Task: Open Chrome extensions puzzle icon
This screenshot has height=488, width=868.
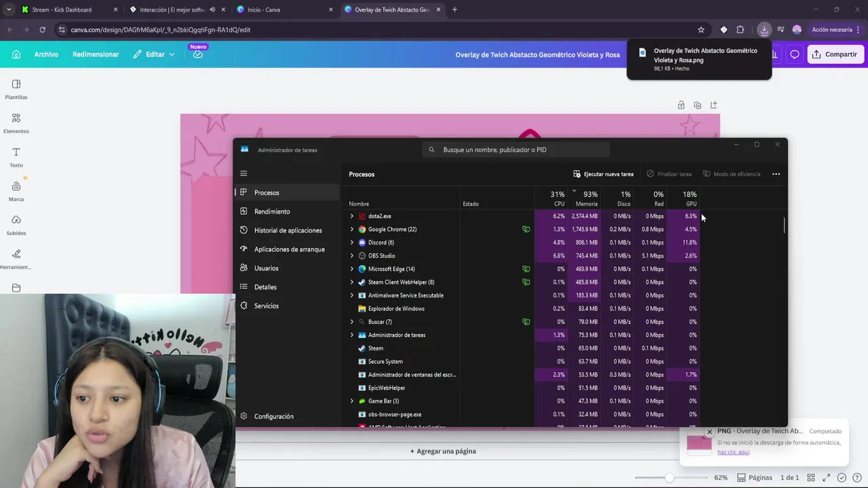Action: pos(740,30)
